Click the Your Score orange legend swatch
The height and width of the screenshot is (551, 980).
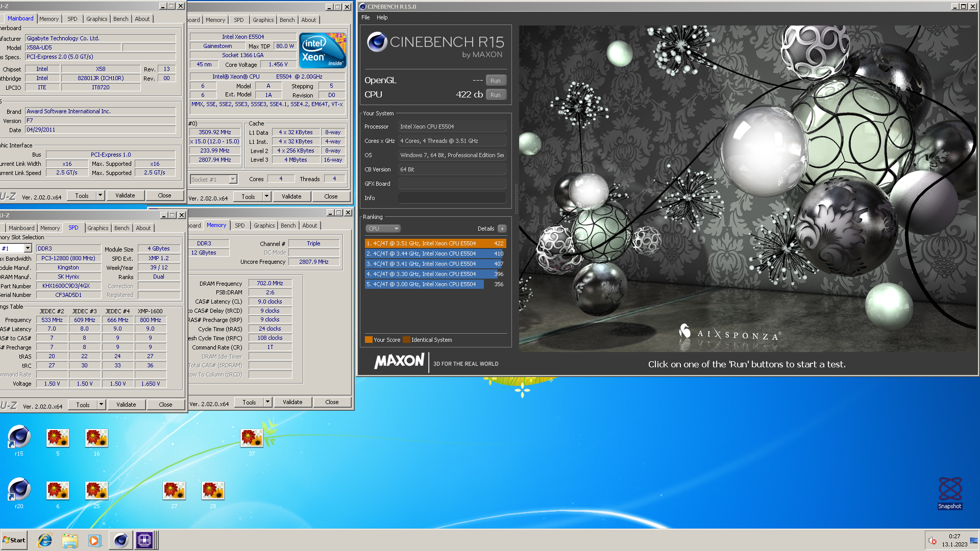point(369,340)
